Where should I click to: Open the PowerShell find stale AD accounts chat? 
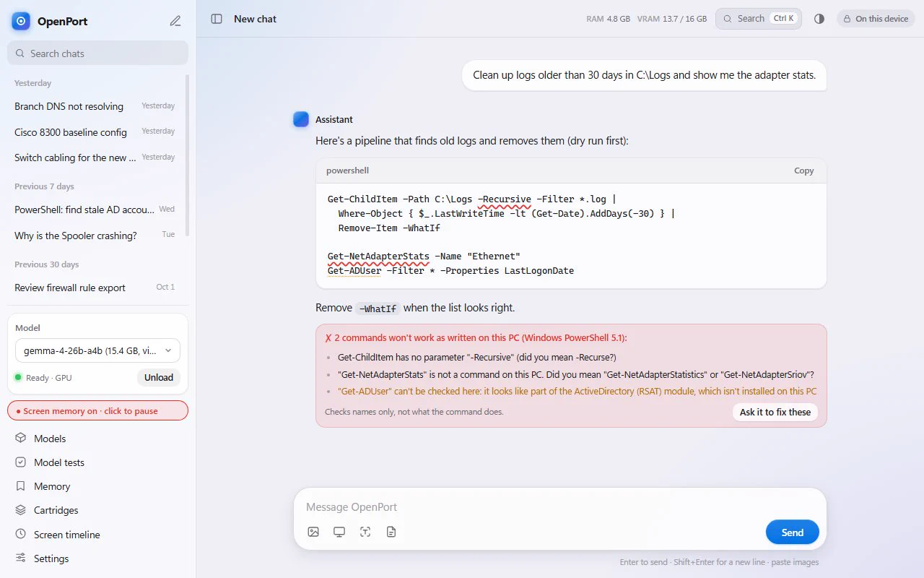[95, 210]
